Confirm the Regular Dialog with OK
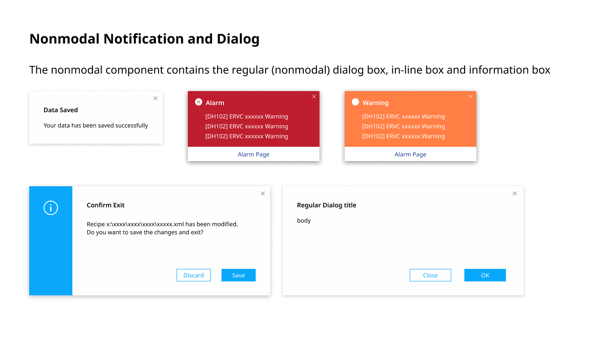 pos(485,275)
